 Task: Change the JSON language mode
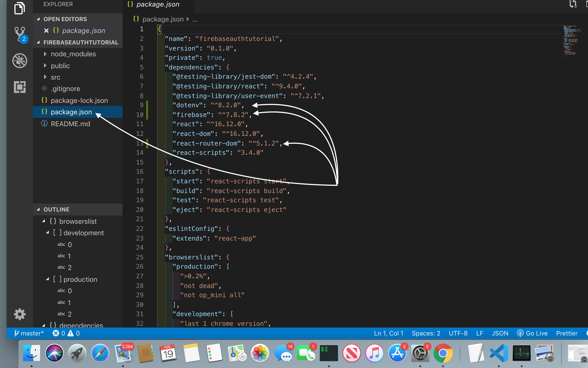[x=500, y=333]
